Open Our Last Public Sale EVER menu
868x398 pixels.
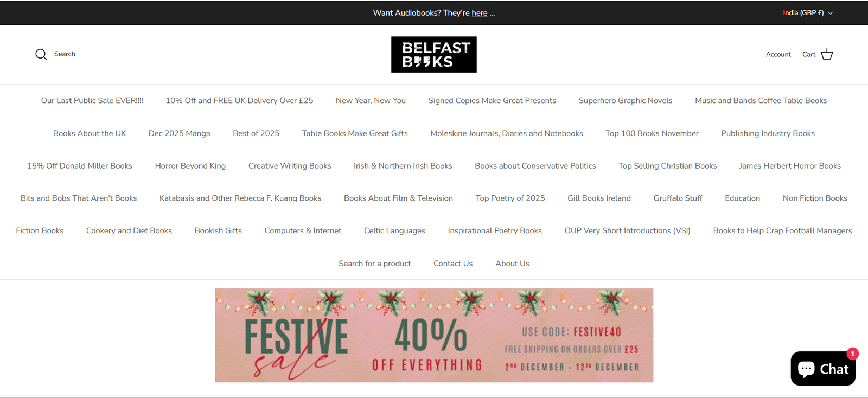coord(92,101)
